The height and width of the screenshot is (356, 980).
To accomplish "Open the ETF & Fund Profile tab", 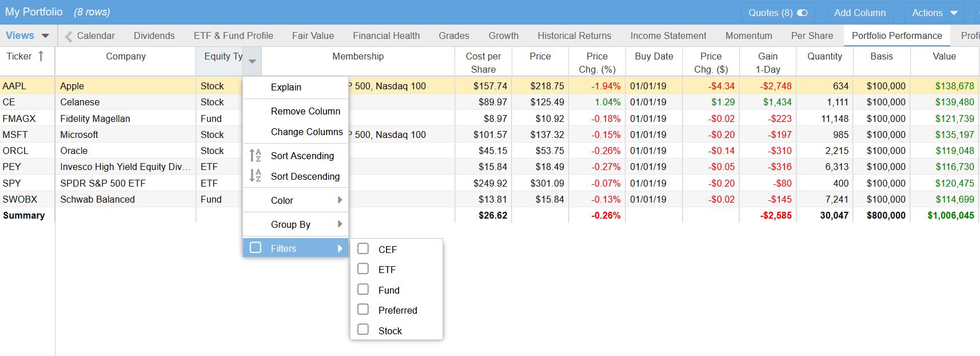I will click(x=233, y=35).
